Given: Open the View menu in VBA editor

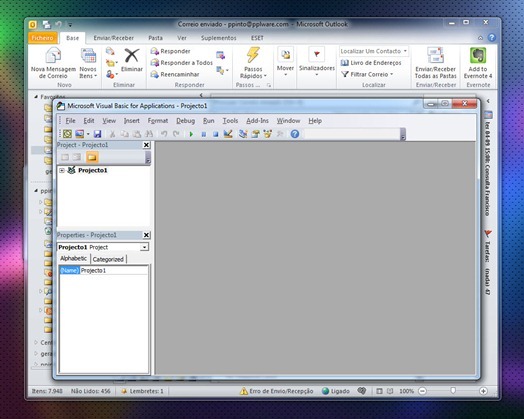Looking at the screenshot, I should 109,121.
